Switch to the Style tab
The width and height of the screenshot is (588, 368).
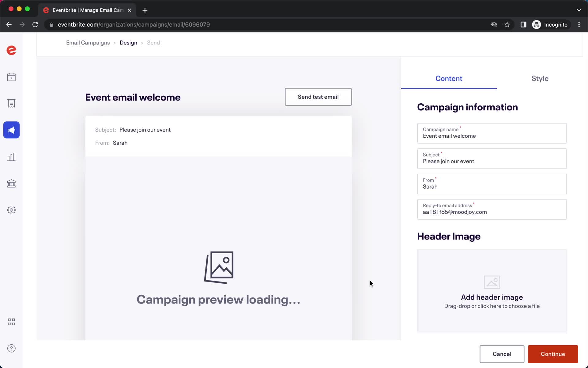coord(540,79)
